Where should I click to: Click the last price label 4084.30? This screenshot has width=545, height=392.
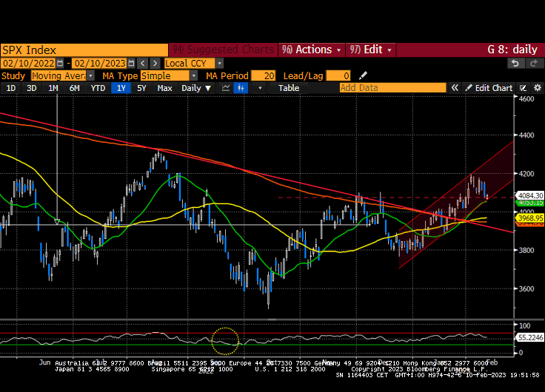pos(531,195)
